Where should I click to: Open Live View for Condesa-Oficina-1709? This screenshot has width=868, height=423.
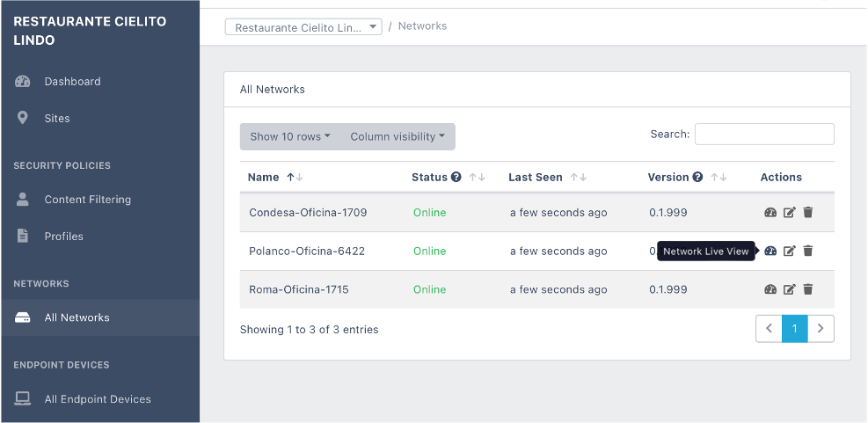click(770, 212)
